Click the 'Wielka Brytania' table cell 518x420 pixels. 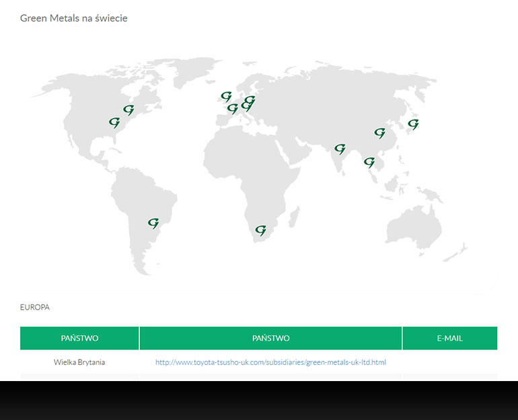(x=79, y=362)
